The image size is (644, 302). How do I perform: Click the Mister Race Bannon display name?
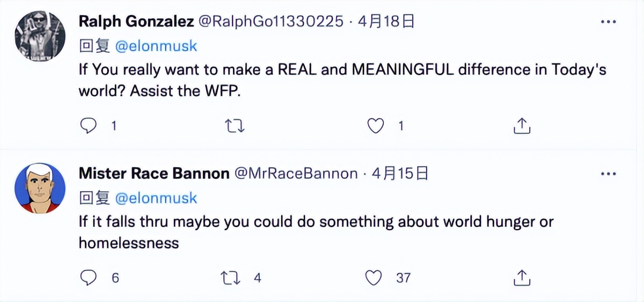pyautogui.click(x=154, y=173)
